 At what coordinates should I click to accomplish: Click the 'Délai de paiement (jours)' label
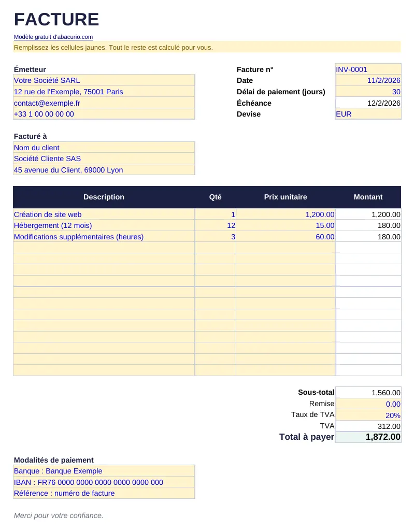pyautogui.click(x=281, y=92)
